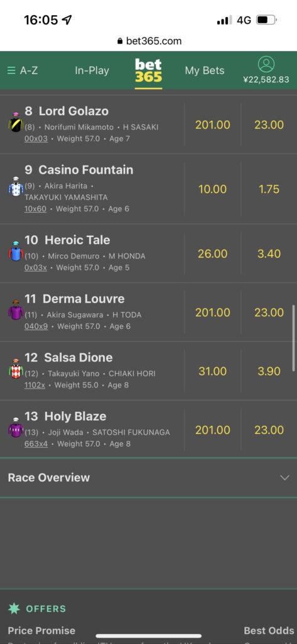This screenshot has width=297, height=644.
Task: Tap the green Offers star icon
Action: (x=14, y=608)
